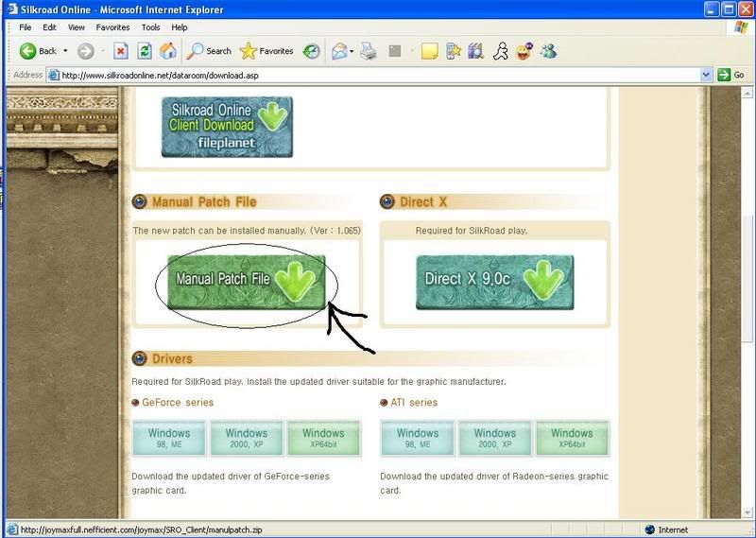The width and height of the screenshot is (756, 538).
Task: Open the Favorites star button
Action: click(266, 51)
